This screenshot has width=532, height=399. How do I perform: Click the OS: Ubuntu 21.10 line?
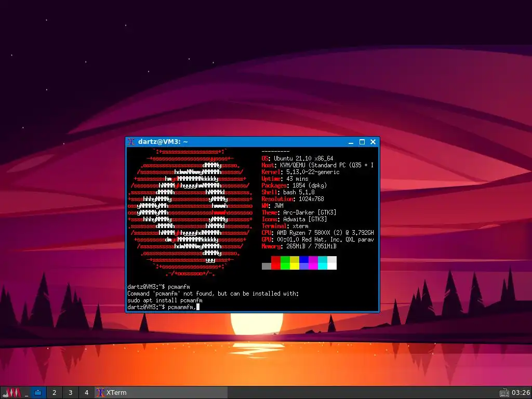pos(298,158)
